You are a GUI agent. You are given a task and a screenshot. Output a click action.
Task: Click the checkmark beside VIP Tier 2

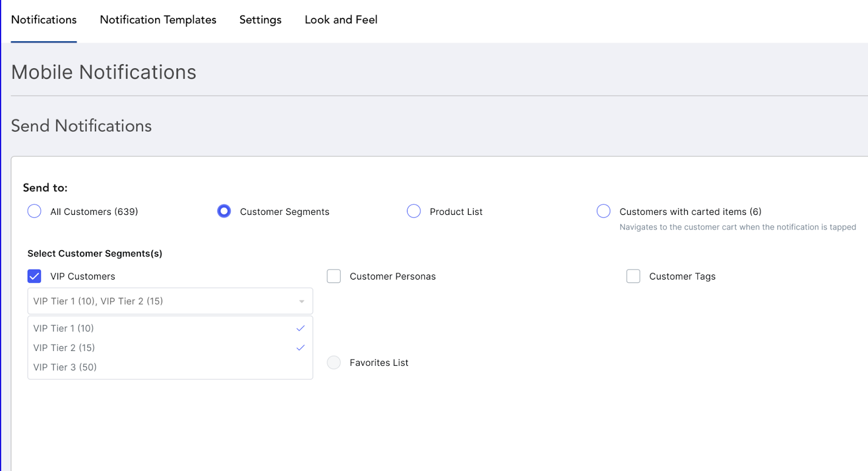[x=301, y=348]
